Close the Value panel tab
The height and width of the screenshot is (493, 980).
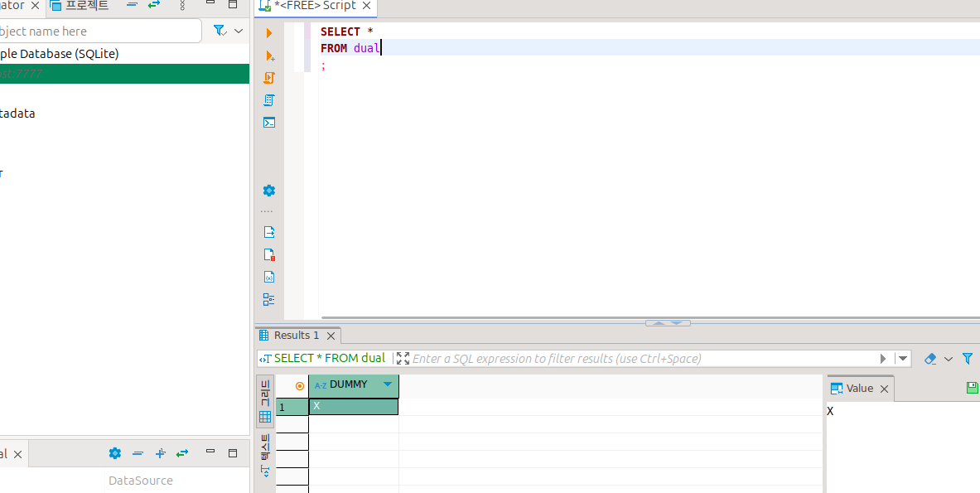click(884, 389)
